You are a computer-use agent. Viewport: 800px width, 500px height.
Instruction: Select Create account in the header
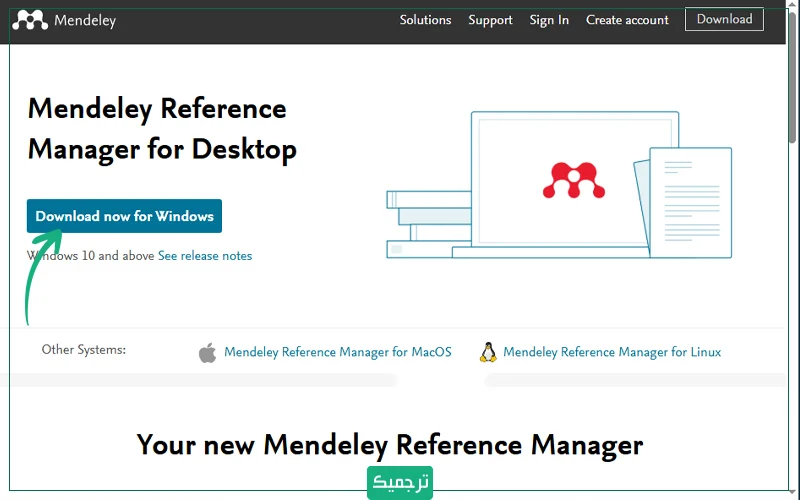coord(627,20)
